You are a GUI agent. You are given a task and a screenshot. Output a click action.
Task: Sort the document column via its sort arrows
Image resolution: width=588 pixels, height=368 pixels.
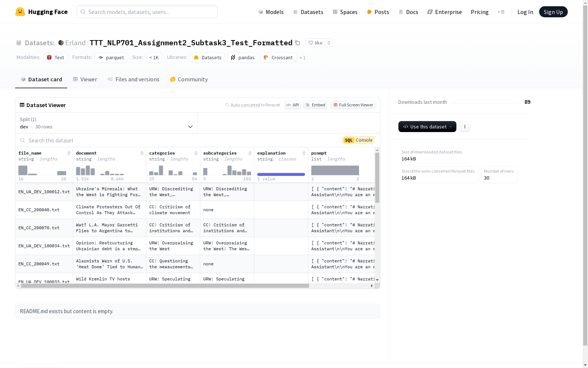pos(142,153)
